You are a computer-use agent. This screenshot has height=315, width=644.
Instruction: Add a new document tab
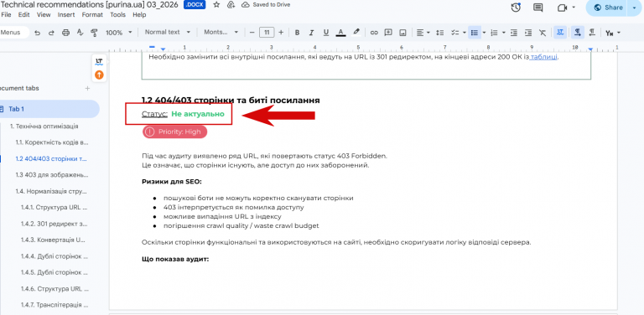click(x=87, y=88)
